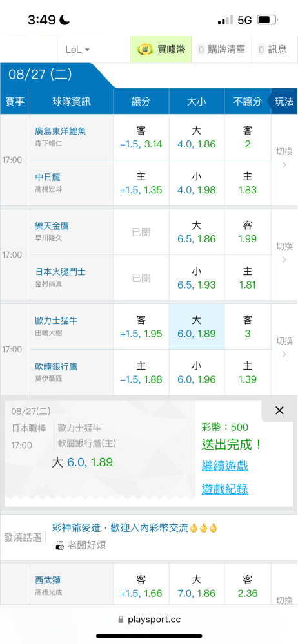Open the 彩神爺麥造 hot topic

coord(134,528)
